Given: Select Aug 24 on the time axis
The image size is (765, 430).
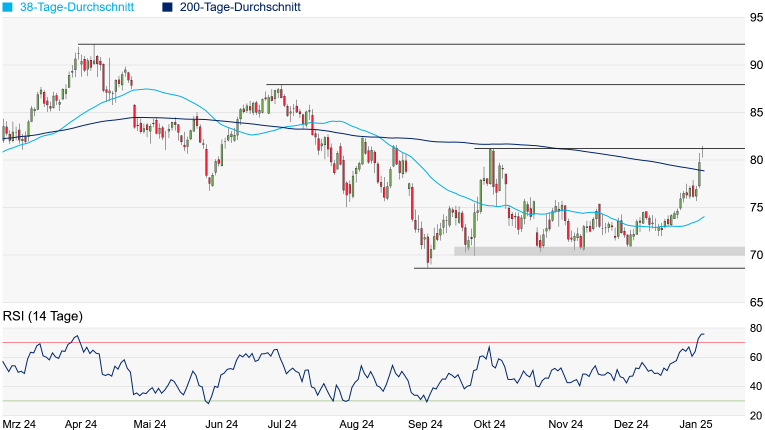Looking at the screenshot, I should (356, 424).
